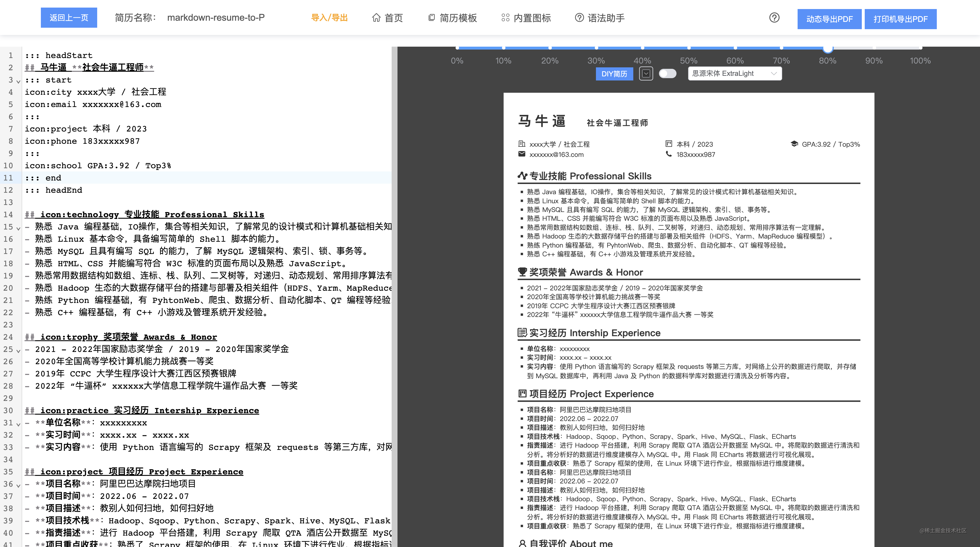This screenshot has height=547, width=980.
Task: Collapse the fold arrow at editor line 36
Action: [18, 486]
